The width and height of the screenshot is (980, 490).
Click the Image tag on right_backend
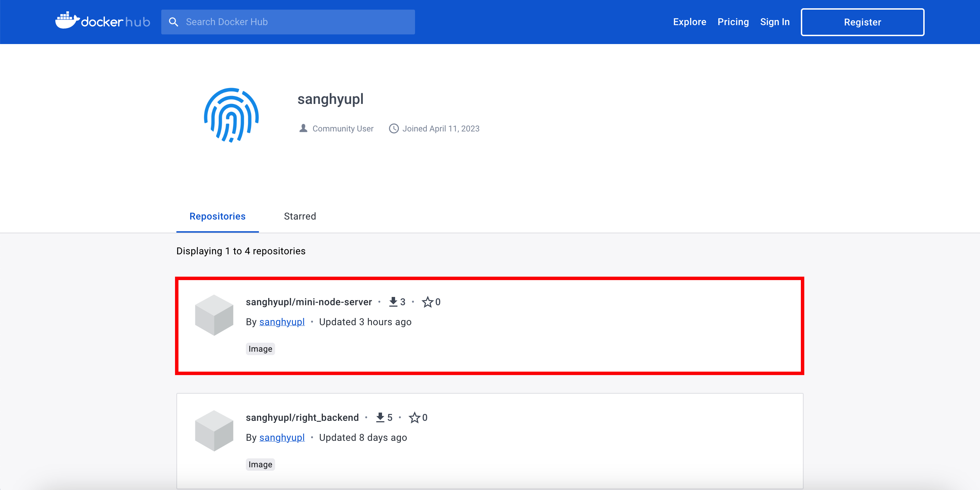(260, 465)
